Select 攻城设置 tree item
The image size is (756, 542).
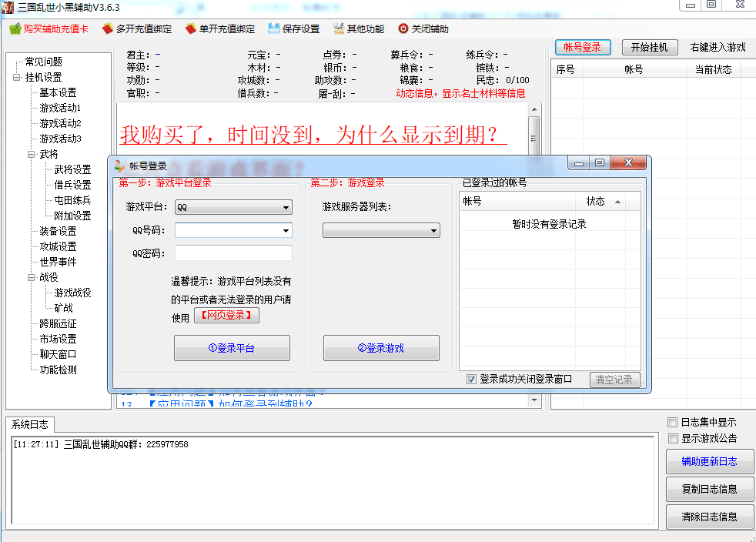pyautogui.click(x=58, y=247)
